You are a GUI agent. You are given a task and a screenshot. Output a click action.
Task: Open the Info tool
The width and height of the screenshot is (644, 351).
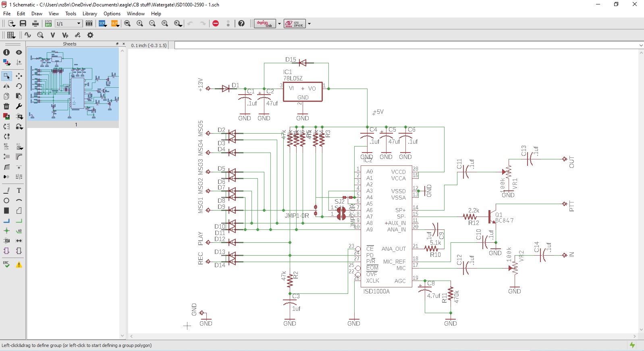click(6, 52)
